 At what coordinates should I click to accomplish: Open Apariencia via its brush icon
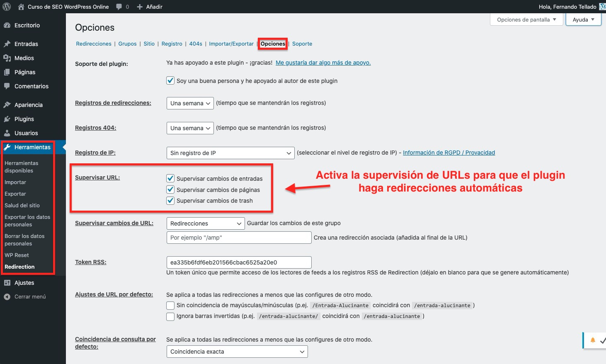7,105
